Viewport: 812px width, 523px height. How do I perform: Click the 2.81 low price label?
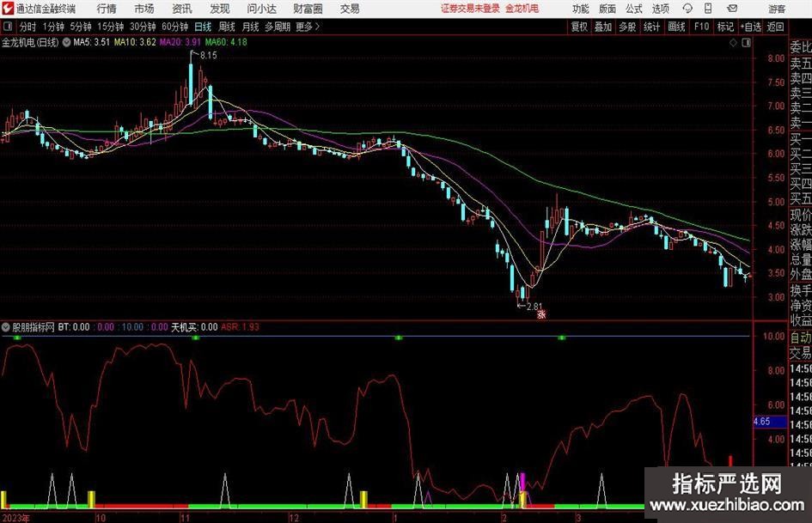[534, 306]
